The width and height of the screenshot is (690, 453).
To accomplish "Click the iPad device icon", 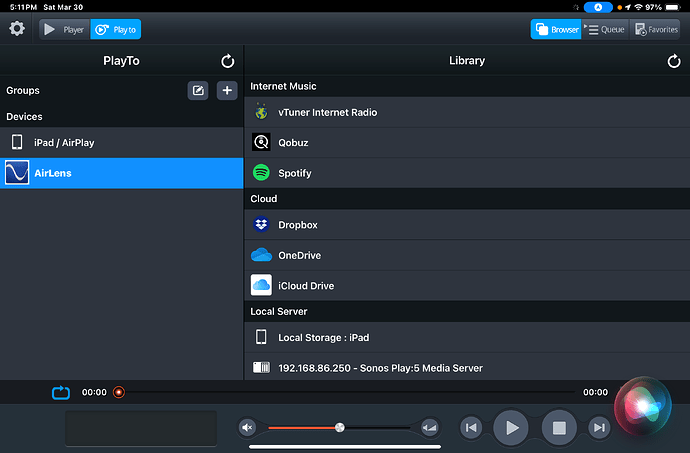I will point(17,142).
